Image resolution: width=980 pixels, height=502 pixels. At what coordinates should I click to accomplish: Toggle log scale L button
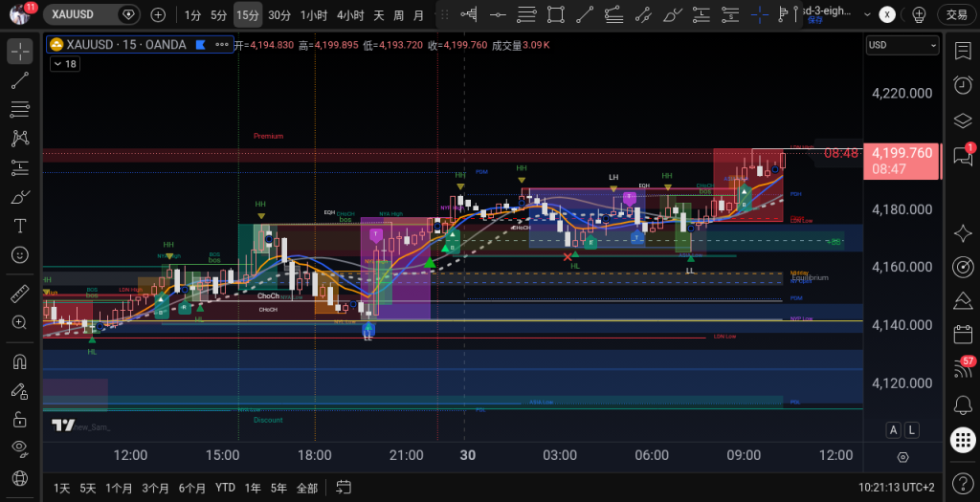(912, 429)
